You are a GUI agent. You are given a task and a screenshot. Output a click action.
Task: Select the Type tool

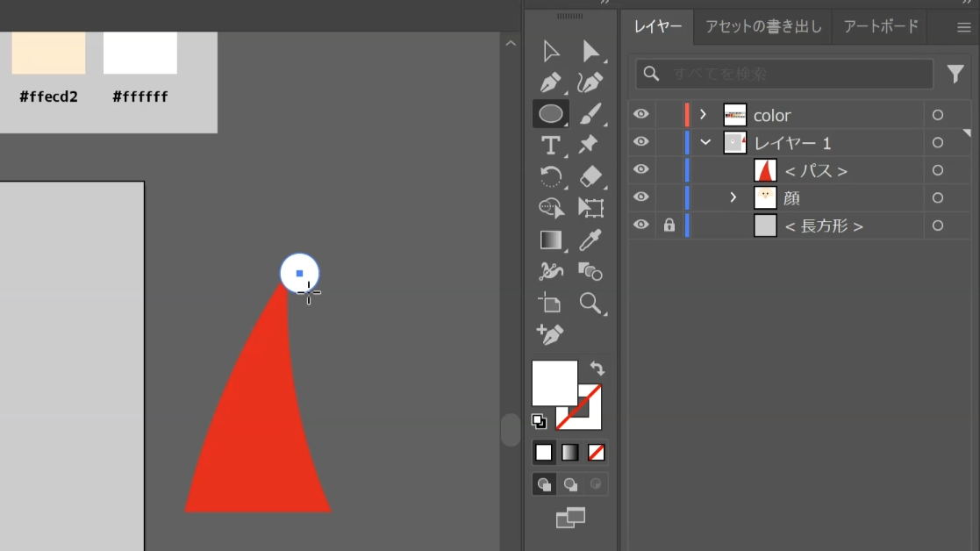click(x=551, y=146)
